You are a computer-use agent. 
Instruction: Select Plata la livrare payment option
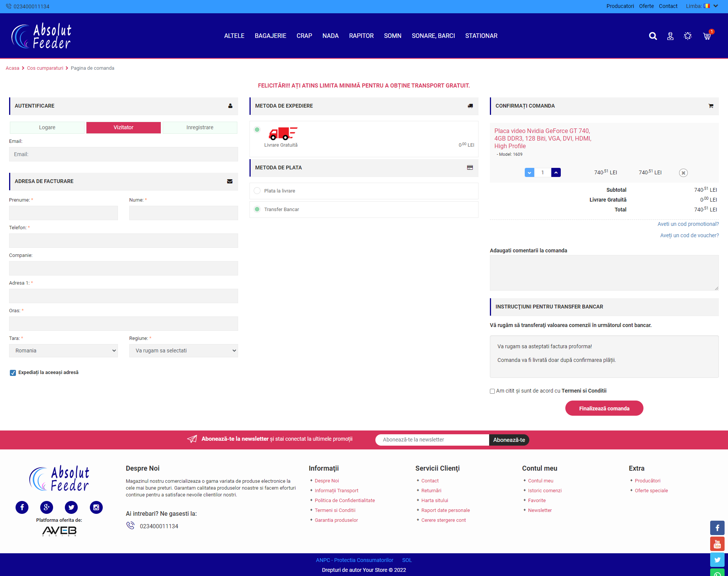coord(257,191)
